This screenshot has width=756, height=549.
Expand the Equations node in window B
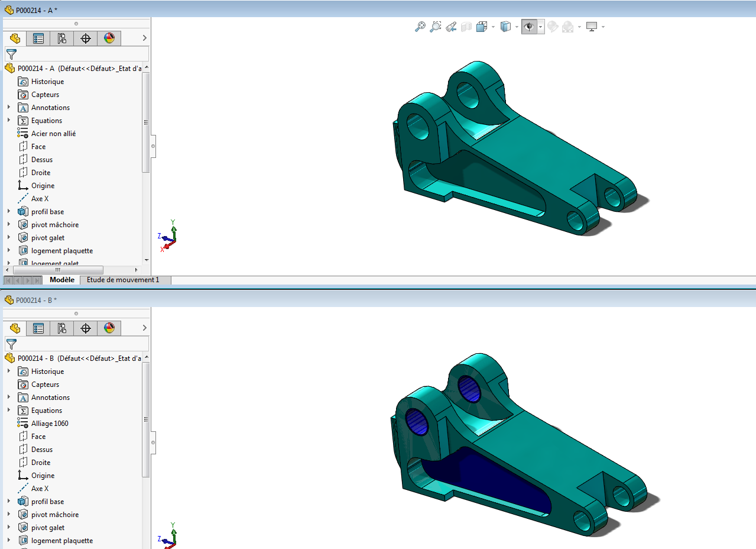9,411
